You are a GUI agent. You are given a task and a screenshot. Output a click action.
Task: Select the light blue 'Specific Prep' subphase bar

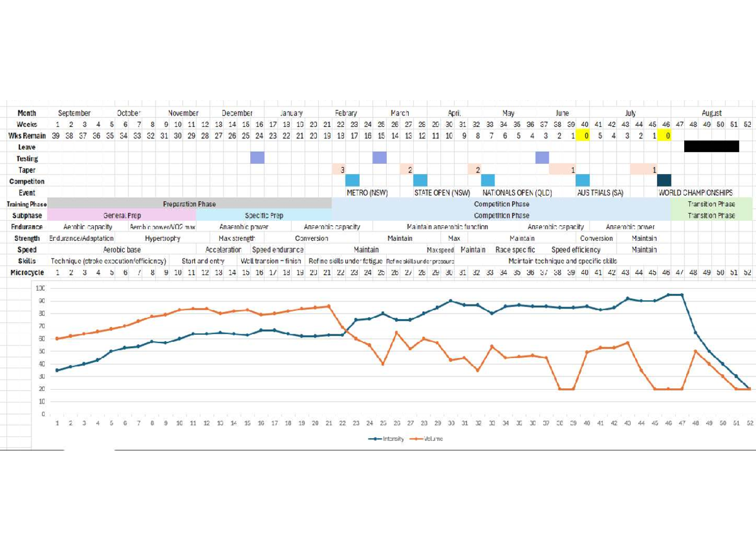coord(264,215)
